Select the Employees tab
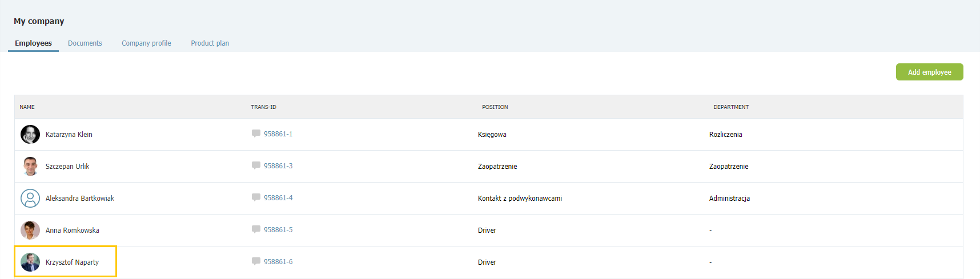The width and height of the screenshot is (980, 279). [33, 43]
